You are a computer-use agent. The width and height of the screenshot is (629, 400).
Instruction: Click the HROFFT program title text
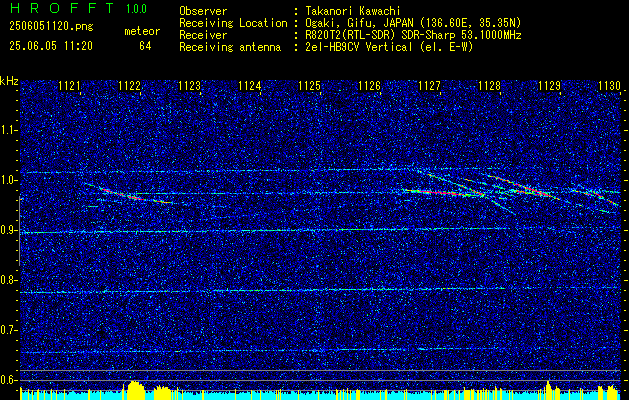tap(63, 8)
